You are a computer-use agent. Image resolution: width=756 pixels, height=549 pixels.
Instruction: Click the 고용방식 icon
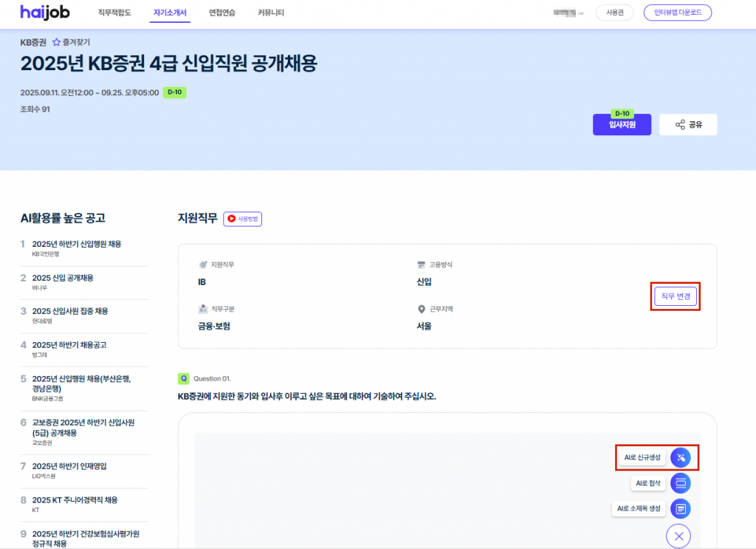421,265
